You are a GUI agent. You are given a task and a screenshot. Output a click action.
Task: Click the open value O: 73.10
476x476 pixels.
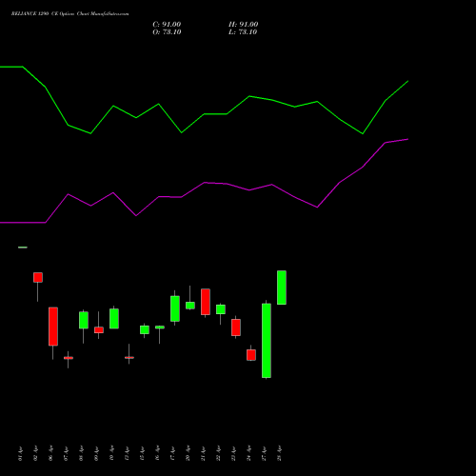(x=167, y=32)
